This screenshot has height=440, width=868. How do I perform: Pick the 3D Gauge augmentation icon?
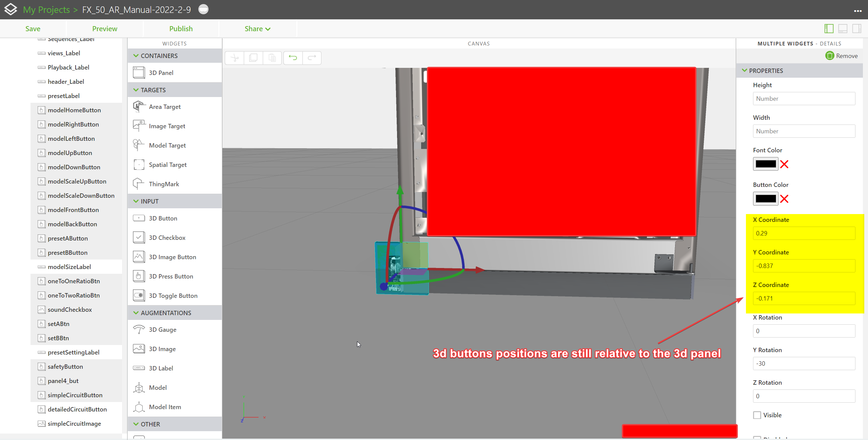[138, 329]
